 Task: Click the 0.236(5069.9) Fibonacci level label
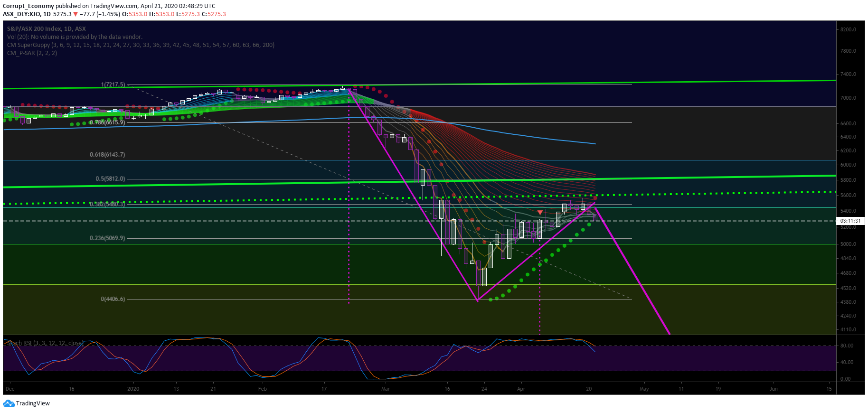pos(107,238)
